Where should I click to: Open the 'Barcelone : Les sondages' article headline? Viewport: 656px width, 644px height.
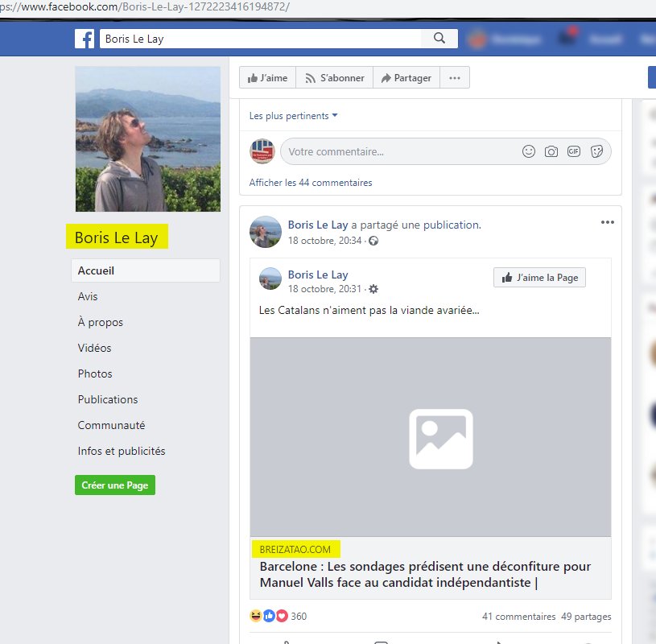click(425, 575)
